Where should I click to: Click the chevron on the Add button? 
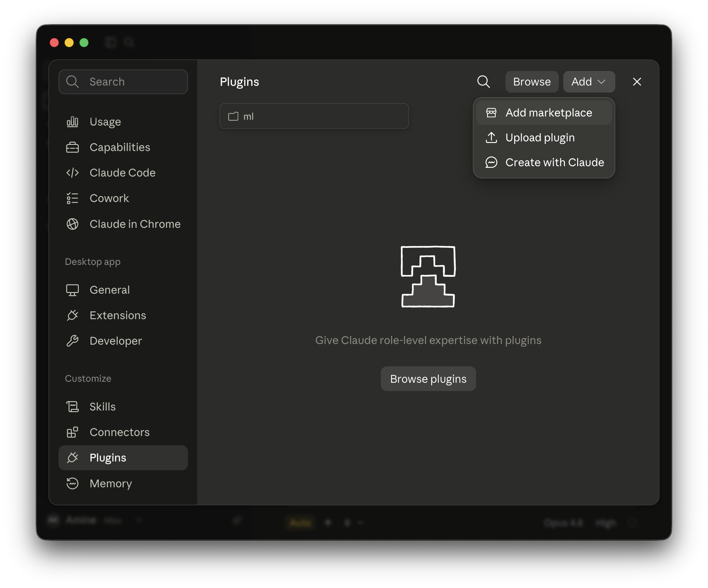601,82
